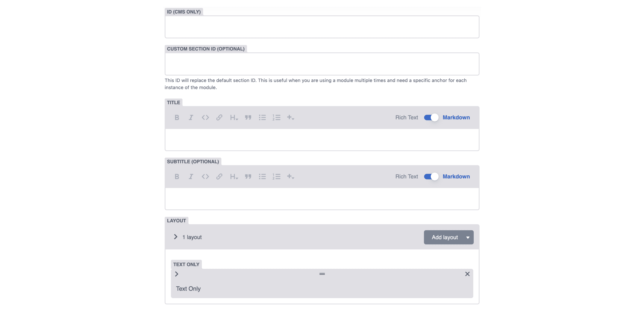The height and width of the screenshot is (313, 644).
Task: Switch Title editor to Rich Text label
Action: pos(406,117)
